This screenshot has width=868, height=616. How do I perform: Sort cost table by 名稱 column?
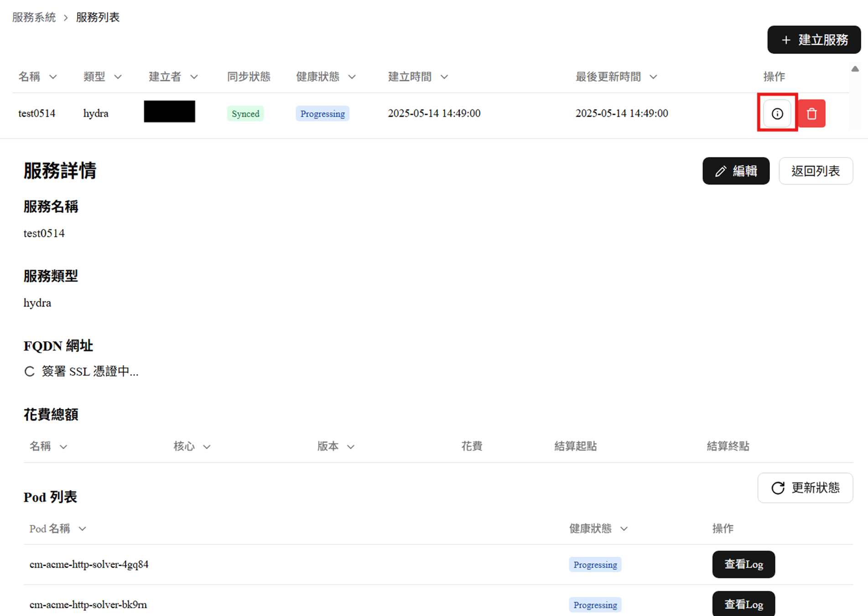coord(63,447)
